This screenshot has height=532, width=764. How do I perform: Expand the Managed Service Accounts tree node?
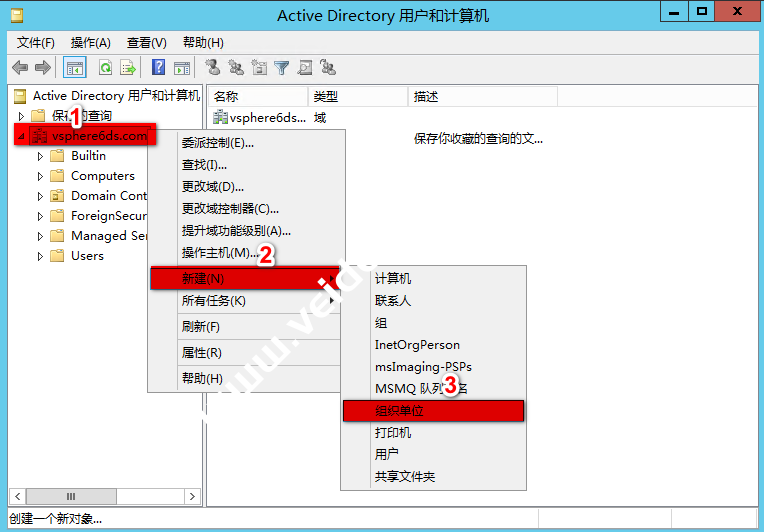pyautogui.click(x=40, y=236)
